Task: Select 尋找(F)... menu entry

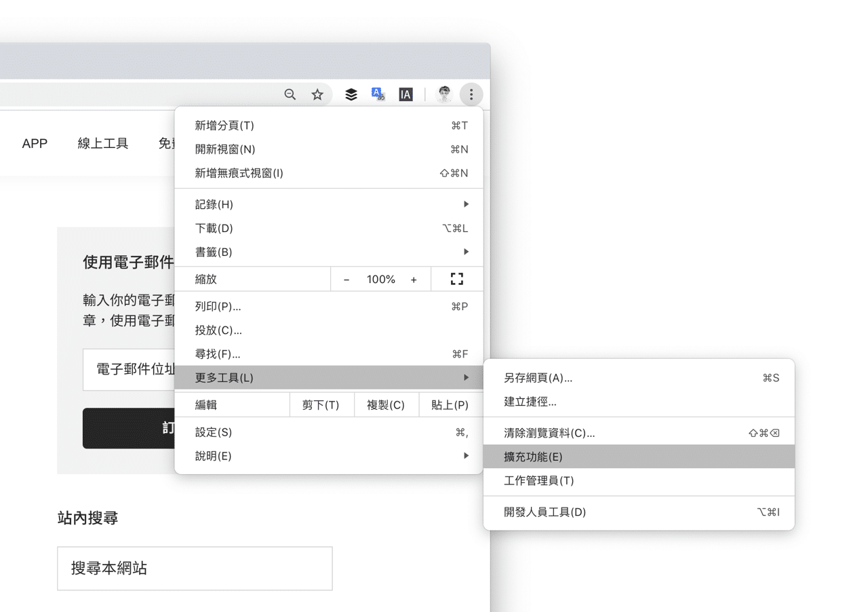Action: coord(329,354)
